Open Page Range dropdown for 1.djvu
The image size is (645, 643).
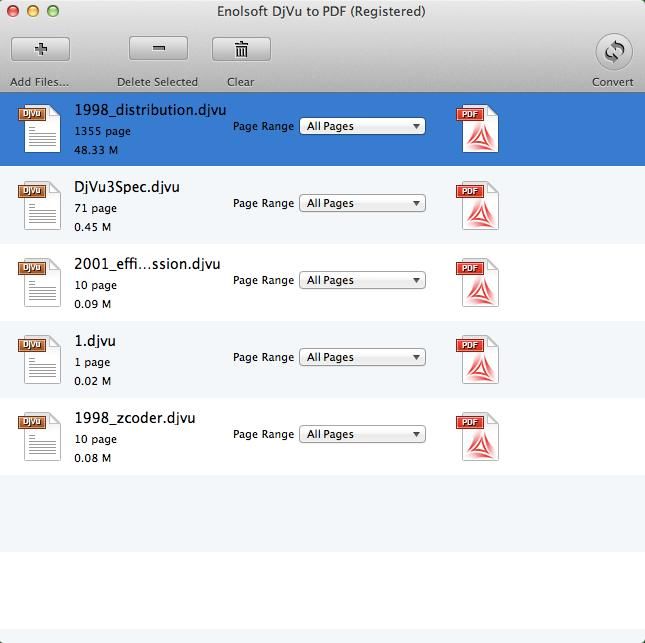coord(362,357)
